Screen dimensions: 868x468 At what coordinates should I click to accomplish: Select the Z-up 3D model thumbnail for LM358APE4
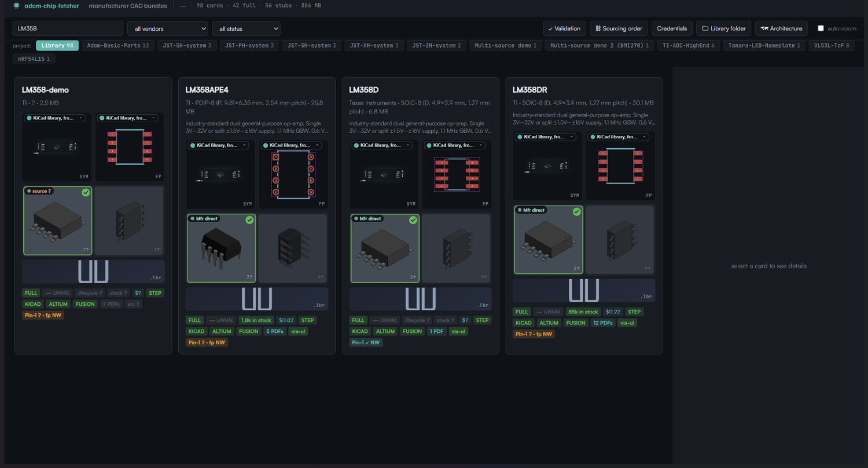[222, 248]
